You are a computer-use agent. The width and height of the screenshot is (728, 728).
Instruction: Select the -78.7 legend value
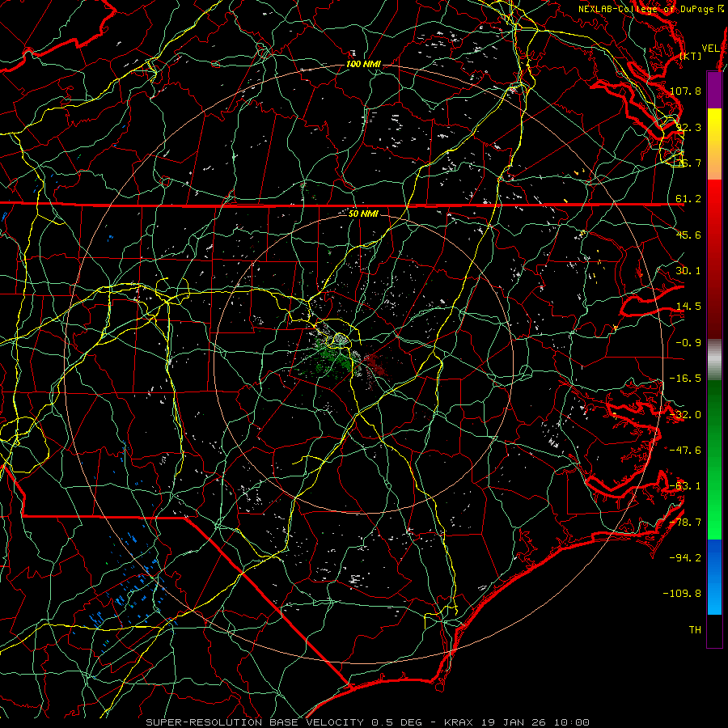(x=685, y=523)
